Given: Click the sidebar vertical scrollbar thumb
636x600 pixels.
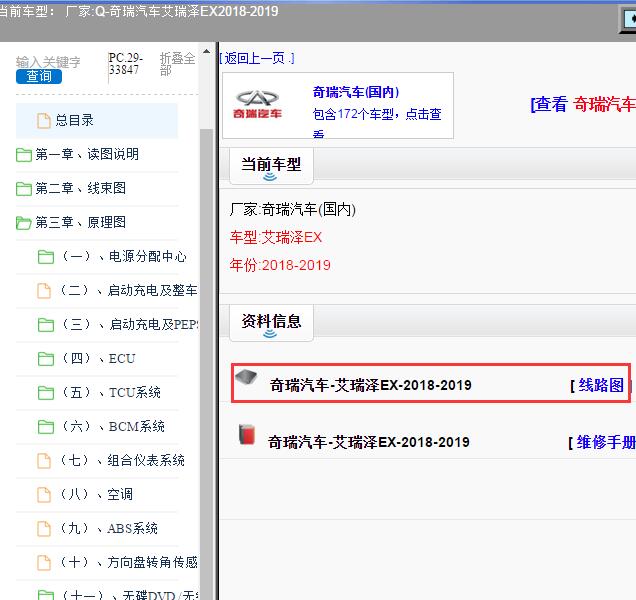Looking at the screenshot, I should coord(206,363).
